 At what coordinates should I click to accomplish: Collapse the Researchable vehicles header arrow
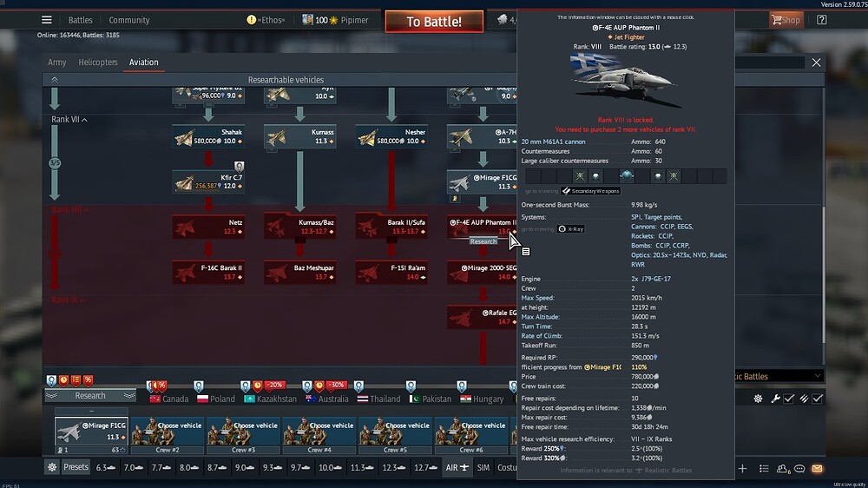[54, 80]
